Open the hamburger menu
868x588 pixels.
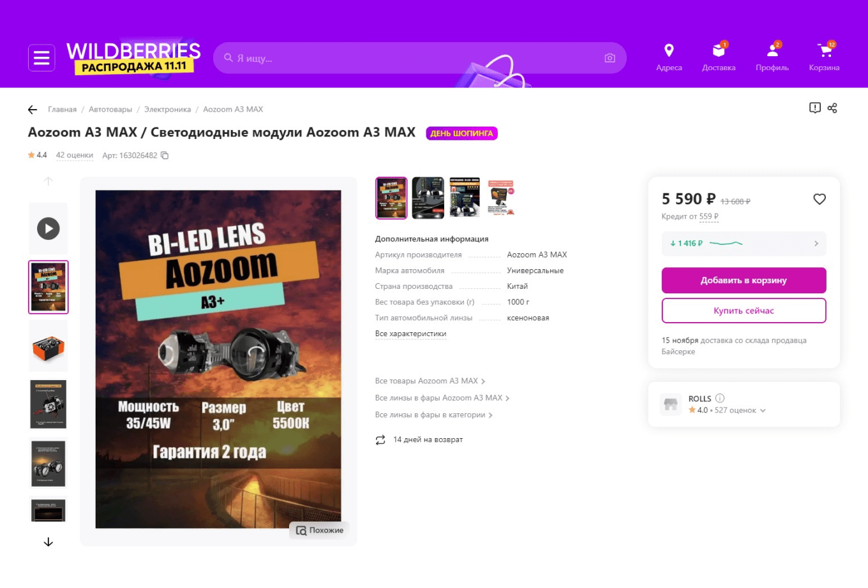click(41, 58)
